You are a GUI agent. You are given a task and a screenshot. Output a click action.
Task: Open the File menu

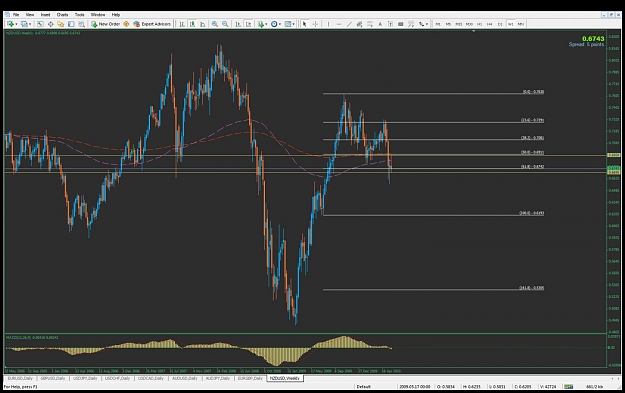pyautogui.click(x=16, y=15)
